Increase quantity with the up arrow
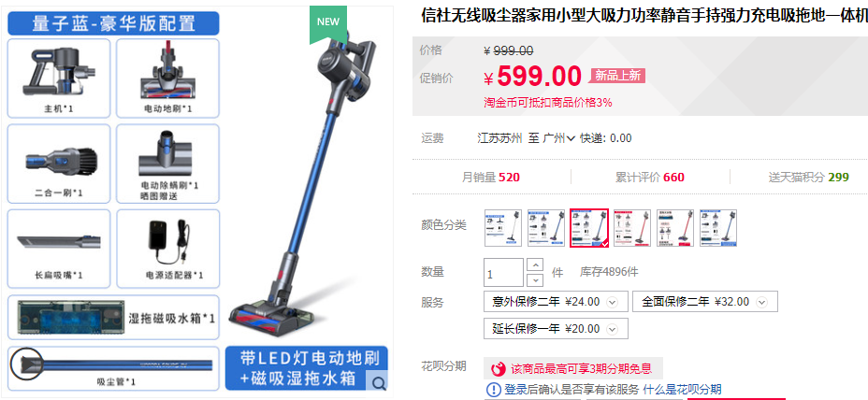Screen dimensions: 868x400 click(x=535, y=264)
